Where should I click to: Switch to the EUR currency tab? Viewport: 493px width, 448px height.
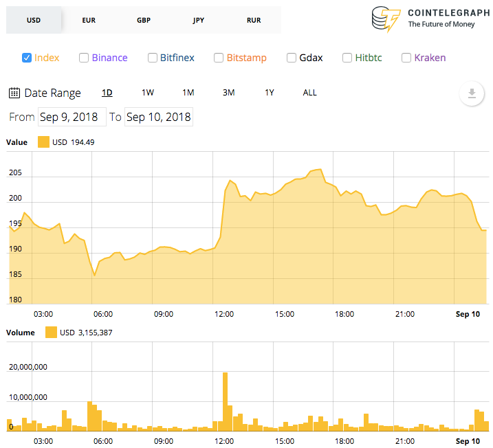point(89,20)
